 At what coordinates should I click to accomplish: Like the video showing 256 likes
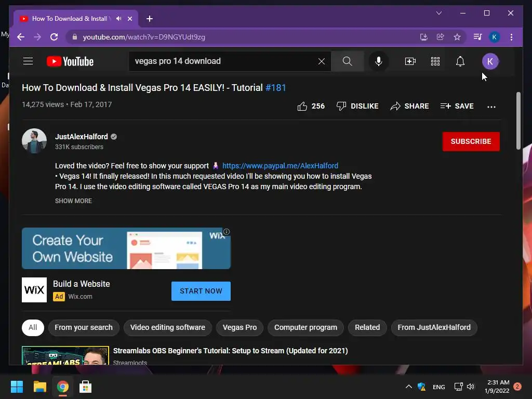click(311, 106)
